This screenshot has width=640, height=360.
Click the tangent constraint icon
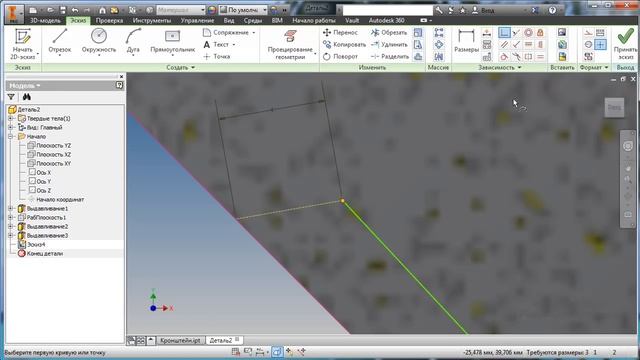point(504,57)
